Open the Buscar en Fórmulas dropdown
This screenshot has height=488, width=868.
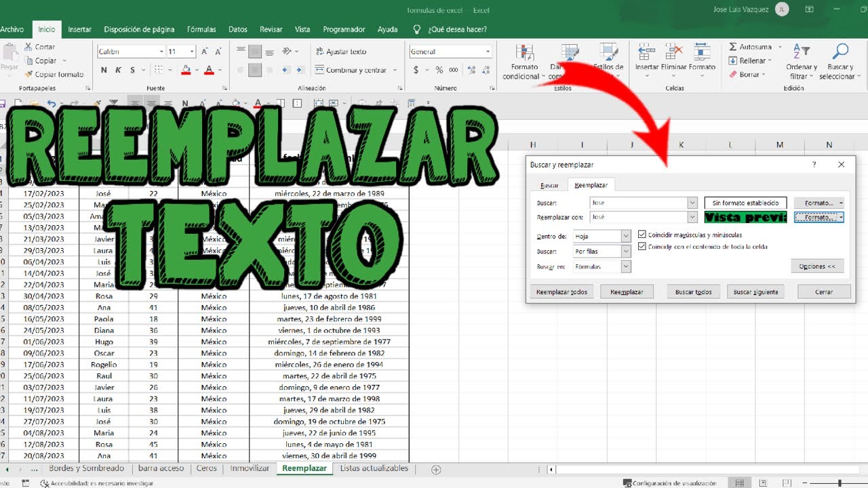[x=626, y=267]
